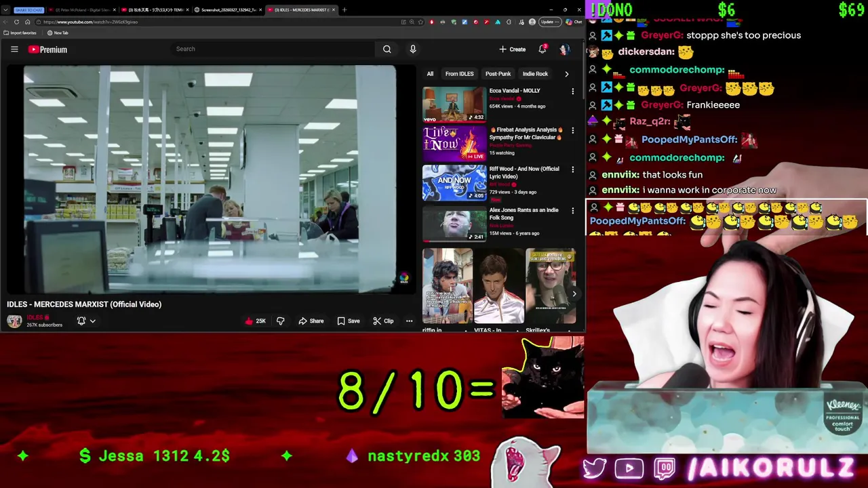Open YouTube notifications bell
This screenshot has height=488, width=868.
(x=542, y=49)
